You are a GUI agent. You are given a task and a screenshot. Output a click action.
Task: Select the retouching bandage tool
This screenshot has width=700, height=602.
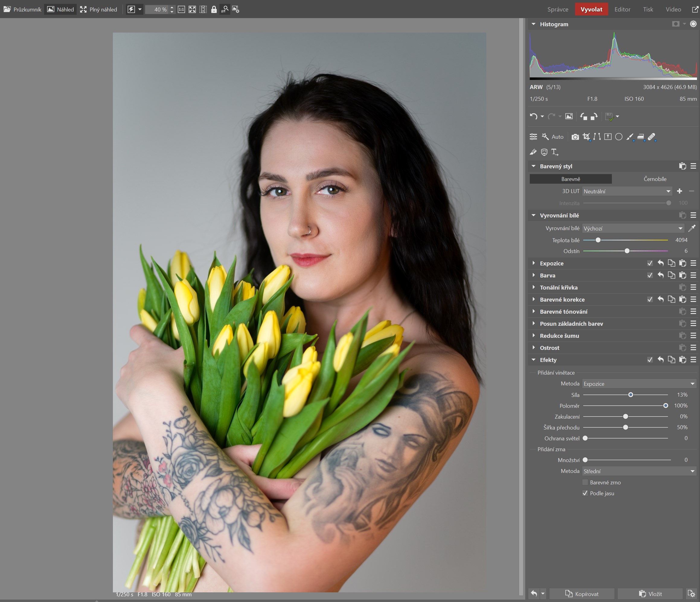652,137
